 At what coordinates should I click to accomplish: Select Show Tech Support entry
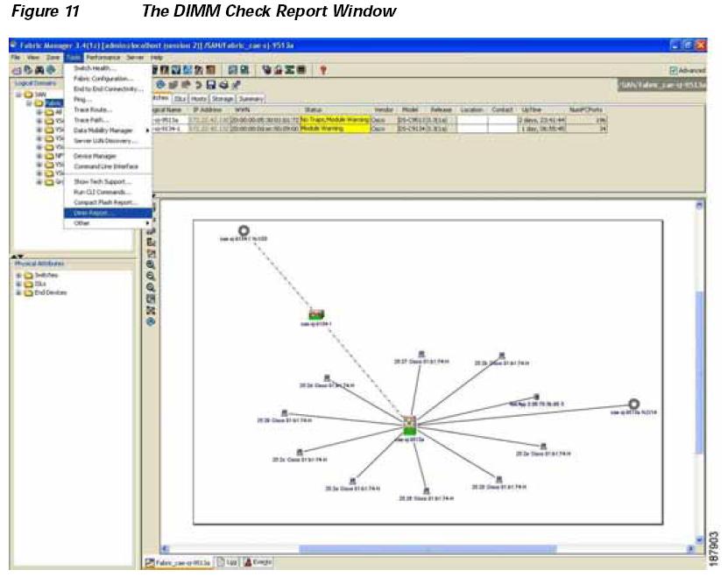pyautogui.click(x=108, y=181)
